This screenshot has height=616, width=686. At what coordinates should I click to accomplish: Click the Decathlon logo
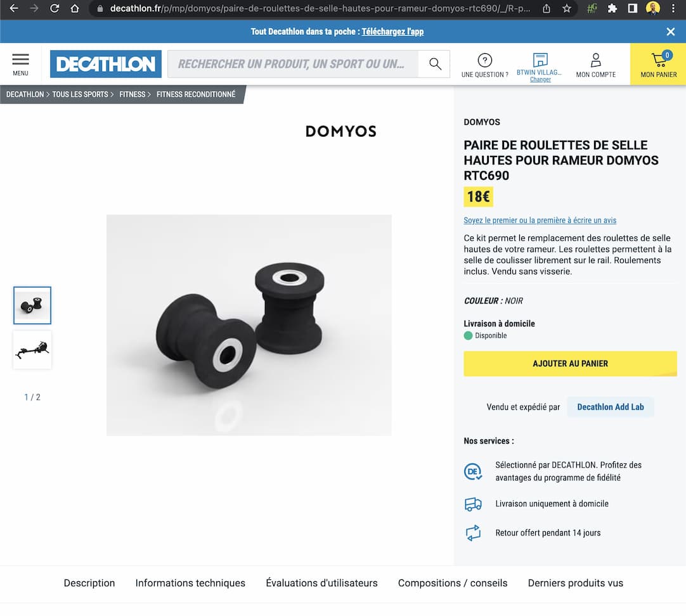click(105, 64)
